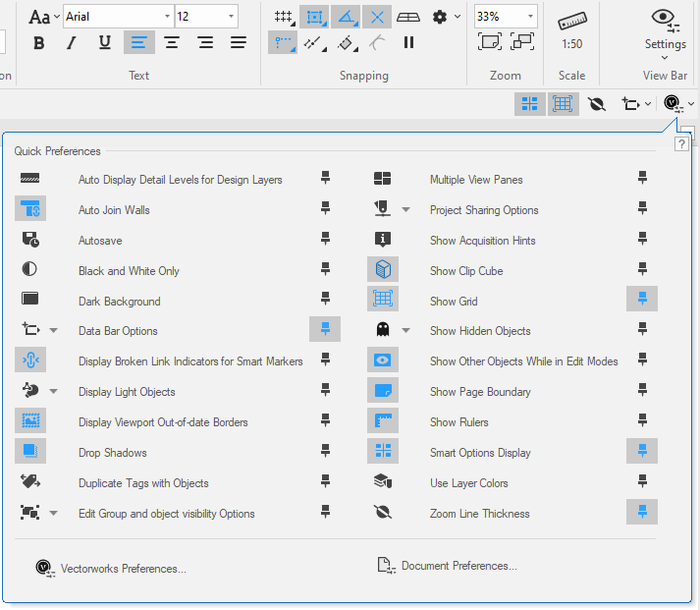700x610 pixels.
Task: Open Document Preferences
Action: (458, 566)
